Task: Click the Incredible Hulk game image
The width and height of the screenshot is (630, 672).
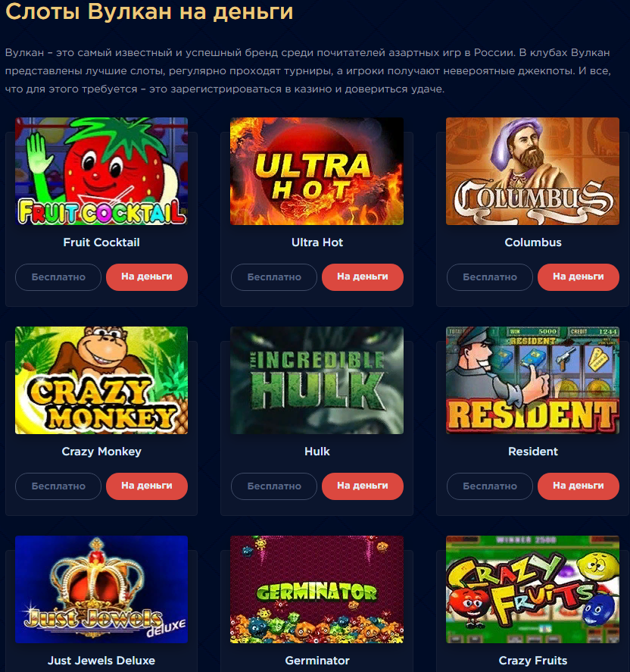Action: tap(317, 380)
